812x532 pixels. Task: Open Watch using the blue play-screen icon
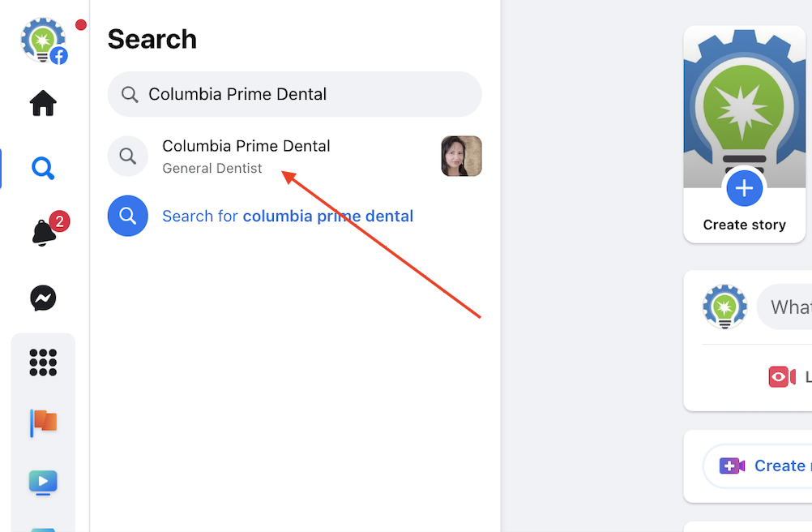[43, 483]
